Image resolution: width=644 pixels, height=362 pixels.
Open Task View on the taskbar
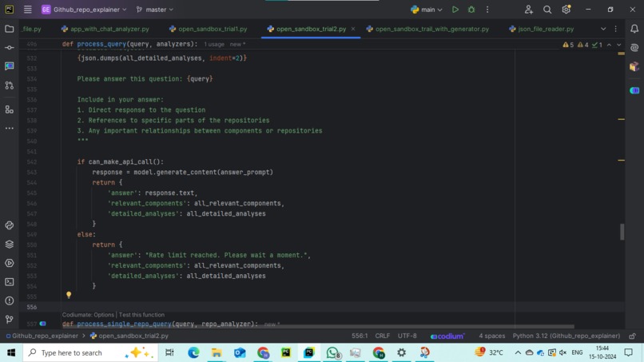tap(169, 352)
